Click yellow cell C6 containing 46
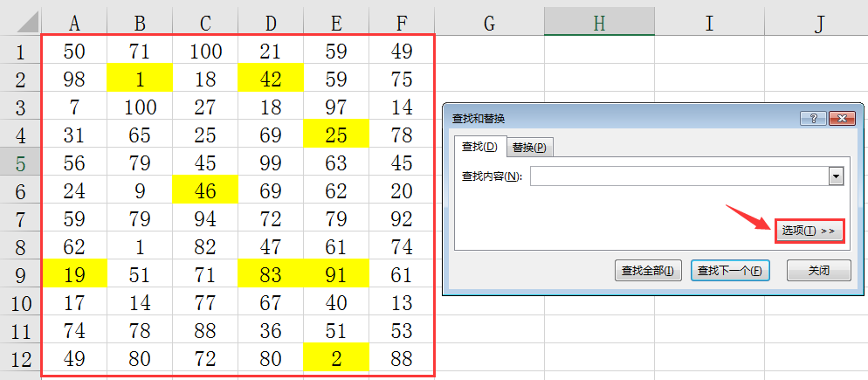 (205, 191)
